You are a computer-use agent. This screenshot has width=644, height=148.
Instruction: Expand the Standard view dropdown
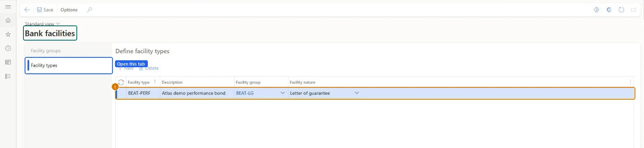pyautogui.click(x=43, y=24)
